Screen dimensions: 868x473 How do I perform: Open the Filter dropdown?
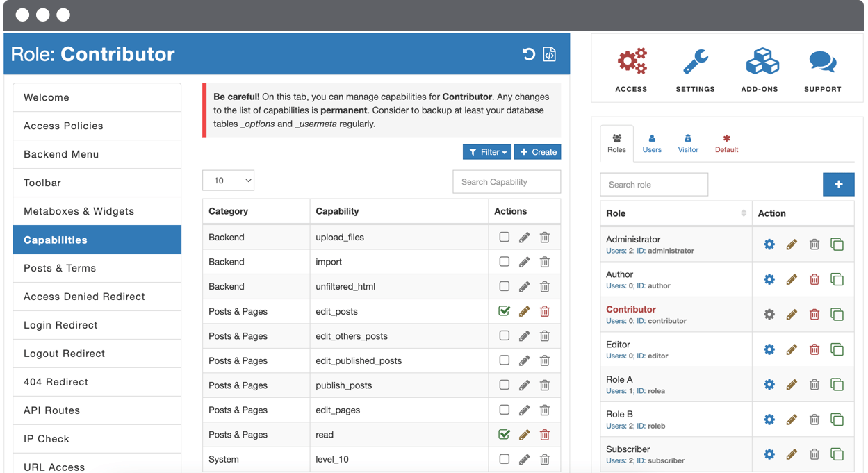click(x=486, y=152)
